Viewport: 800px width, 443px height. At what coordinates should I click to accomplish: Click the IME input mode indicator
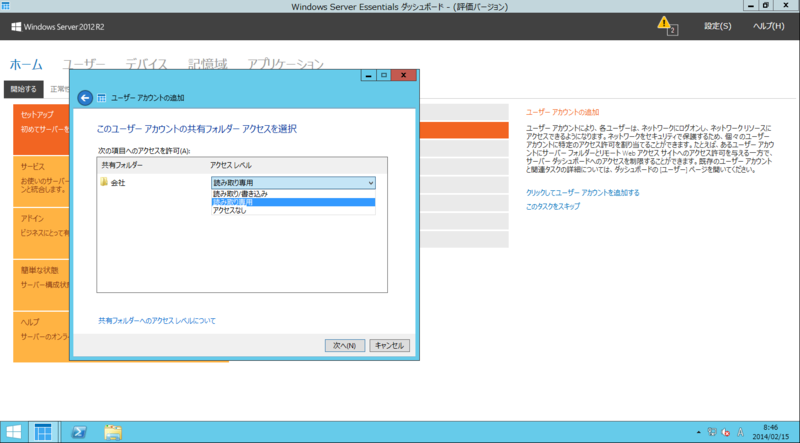(740, 432)
